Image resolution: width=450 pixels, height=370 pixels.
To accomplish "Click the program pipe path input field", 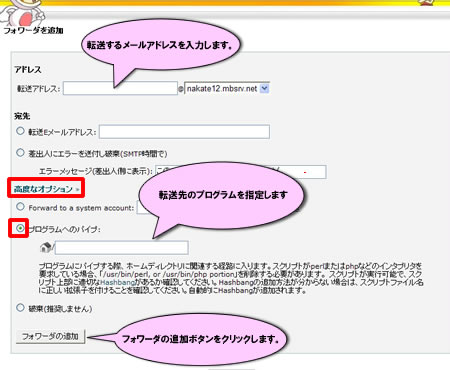I will click(x=122, y=248).
